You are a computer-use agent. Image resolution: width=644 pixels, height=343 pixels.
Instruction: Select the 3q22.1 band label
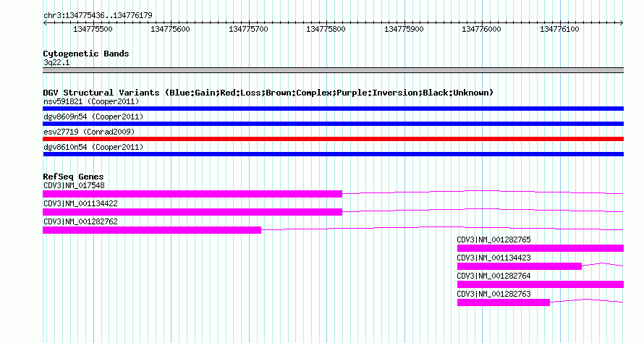pyautogui.click(x=56, y=62)
